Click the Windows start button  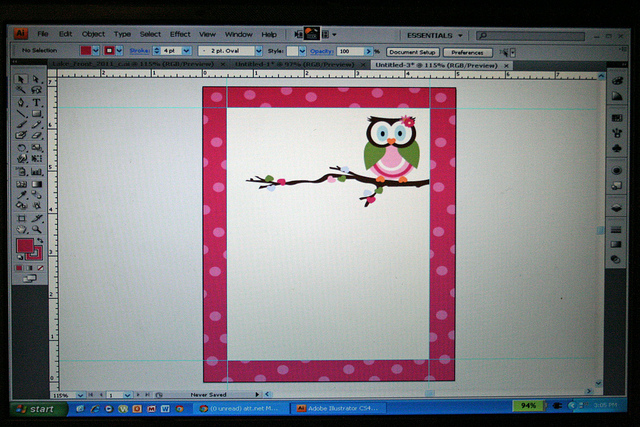pos(38,409)
